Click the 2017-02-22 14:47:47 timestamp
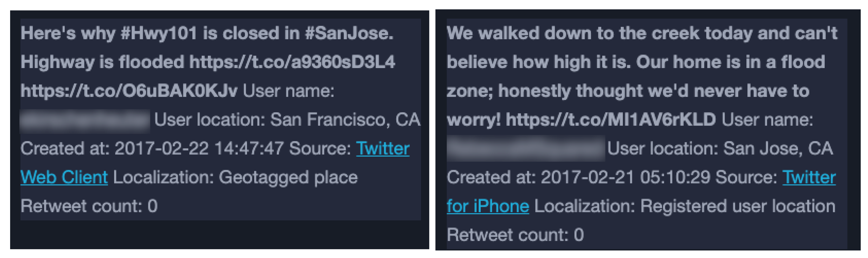The image size is (868, 258). point(199,148)
